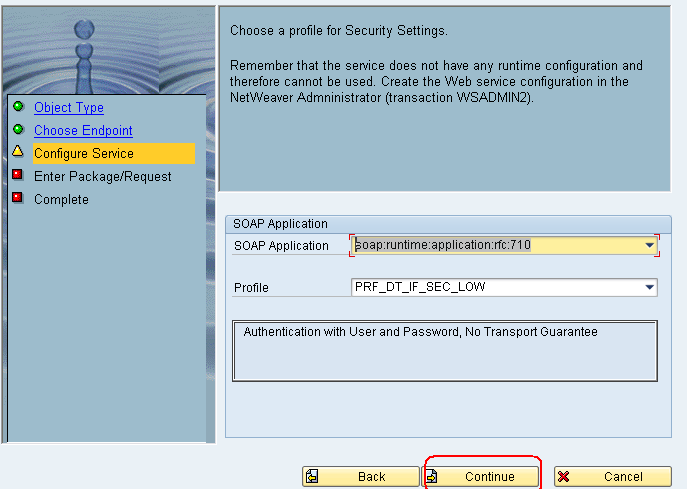Select the highlighted Configure Service step
The image size is (687, 489).
(114, 153)
